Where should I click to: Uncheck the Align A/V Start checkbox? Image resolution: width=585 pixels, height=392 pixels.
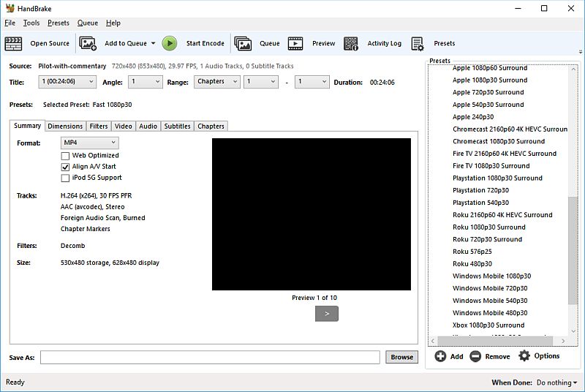pos(65,167)
